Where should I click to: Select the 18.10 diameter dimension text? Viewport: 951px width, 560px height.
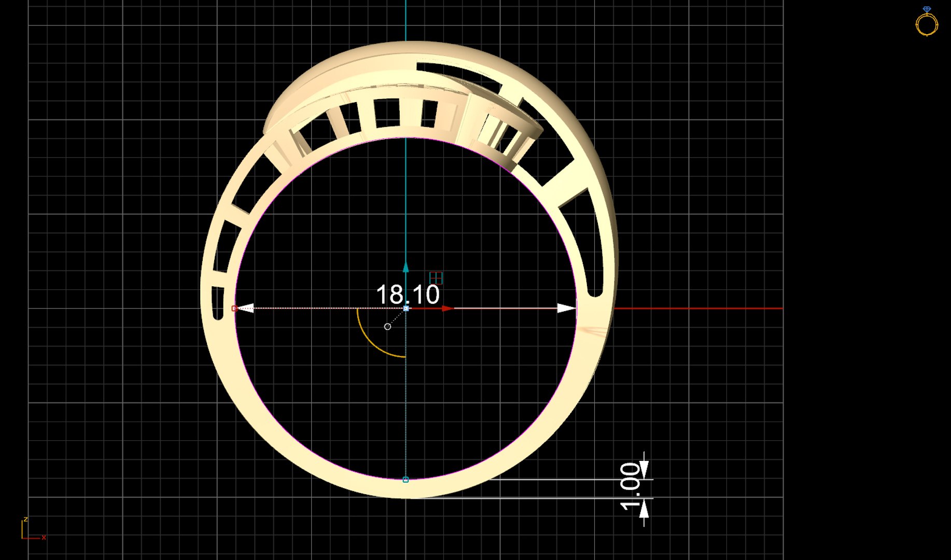point(408,295)
